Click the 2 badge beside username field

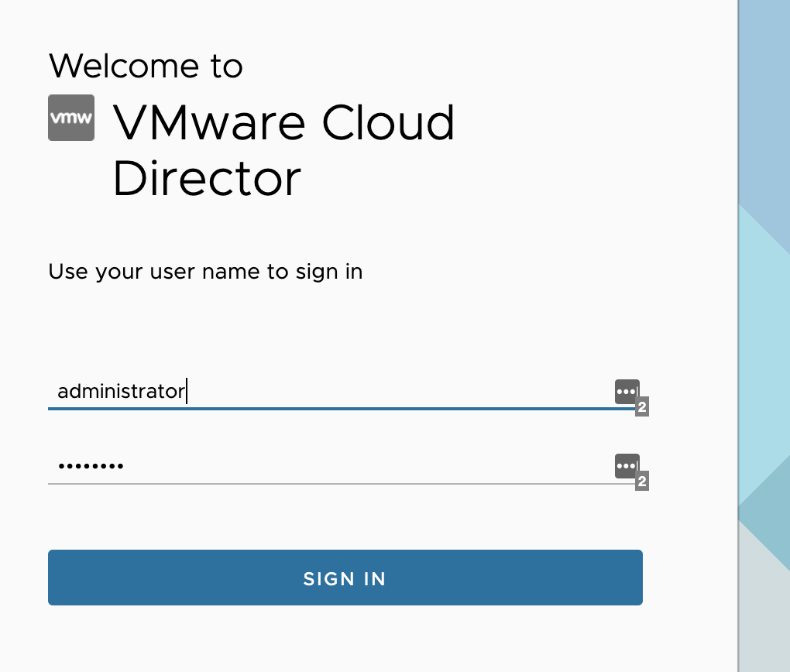tap(641, 407)
